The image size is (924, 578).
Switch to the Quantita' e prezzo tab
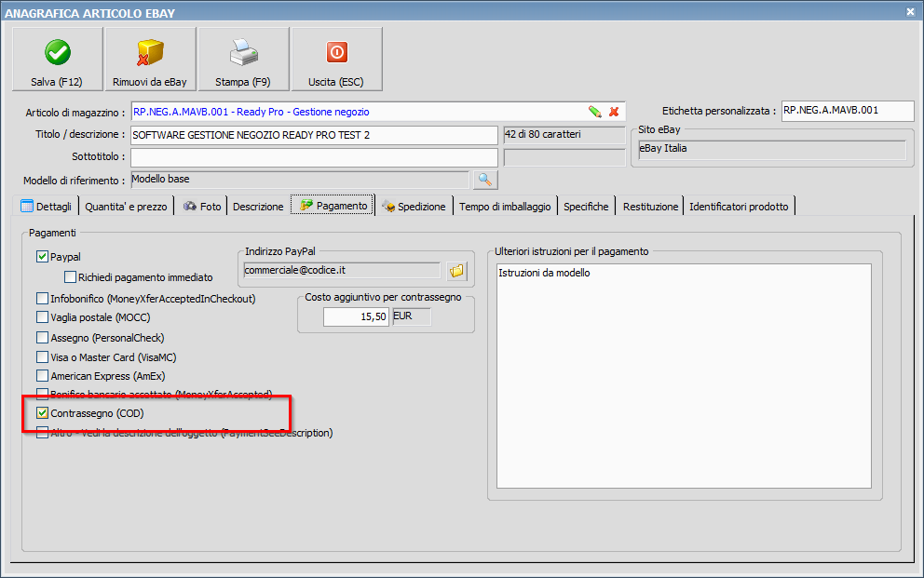coord(126,207)
